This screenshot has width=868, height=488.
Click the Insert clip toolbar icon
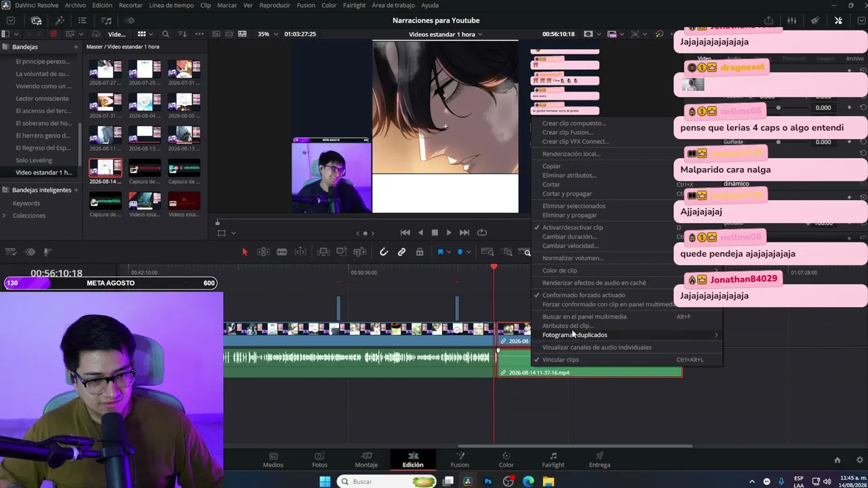click(x=323, y=252)
